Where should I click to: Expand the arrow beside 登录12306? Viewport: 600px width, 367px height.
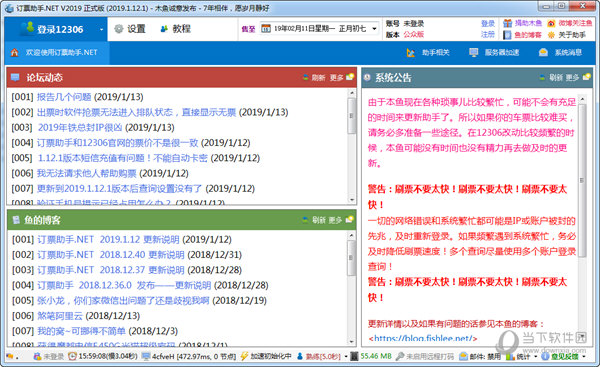101,29
